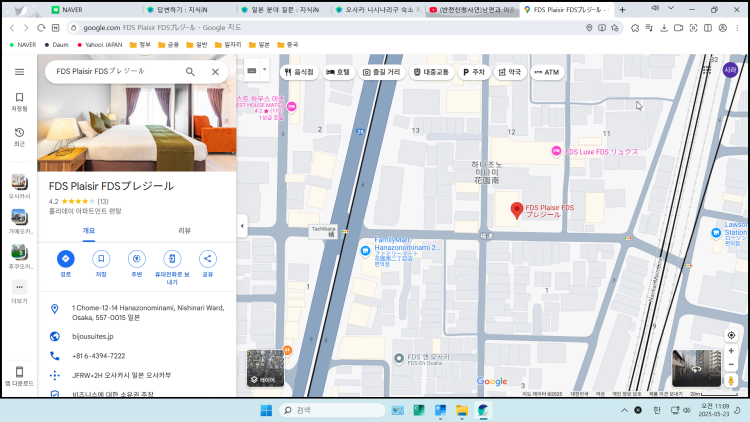Click the phone number +81 6-4394-7222
The width and height of the screenshot is (750, 422).
[x=99, y=356]
